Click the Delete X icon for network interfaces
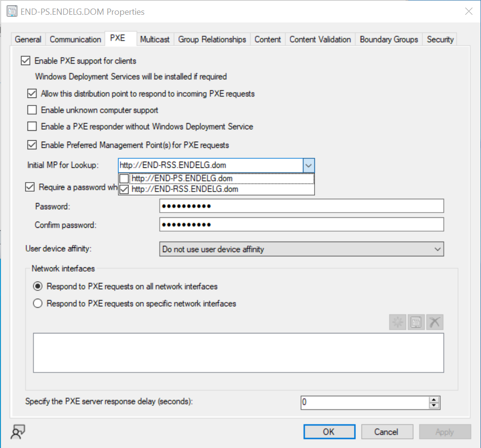 point(433,321)
